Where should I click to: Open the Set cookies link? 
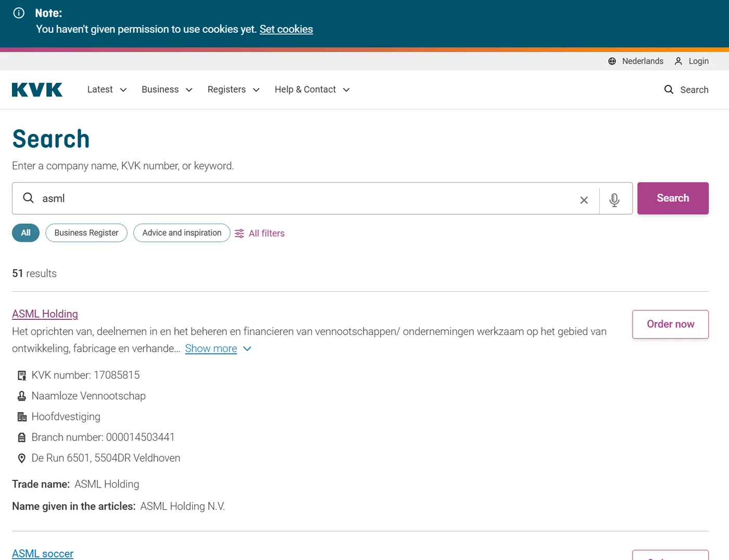pyautogui.click(x=286, y=29)
